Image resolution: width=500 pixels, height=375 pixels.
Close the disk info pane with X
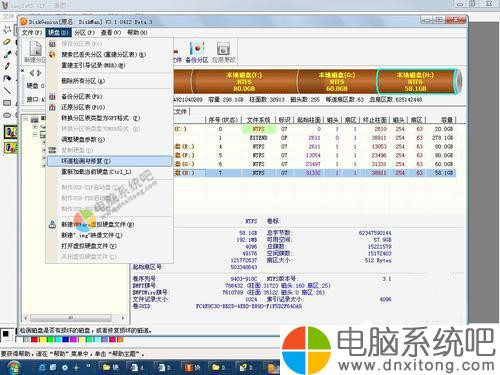[x=23, y=71]
